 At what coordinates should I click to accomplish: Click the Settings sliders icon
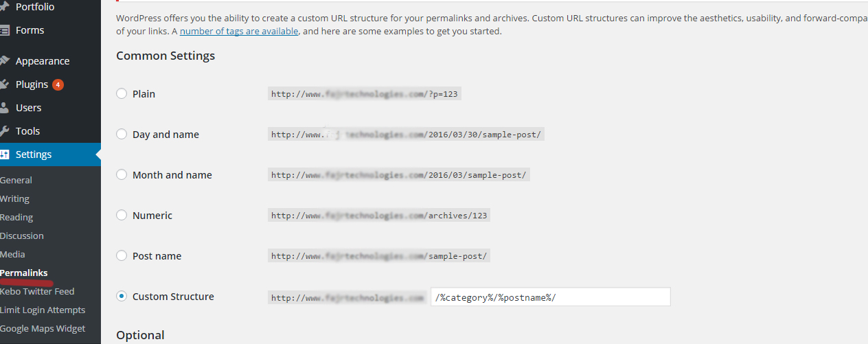(x=3, y=154)
